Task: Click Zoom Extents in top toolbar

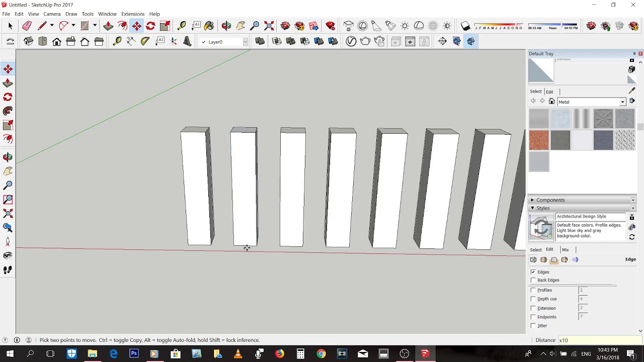Action: pyautogui.click(x=269, y=26)
